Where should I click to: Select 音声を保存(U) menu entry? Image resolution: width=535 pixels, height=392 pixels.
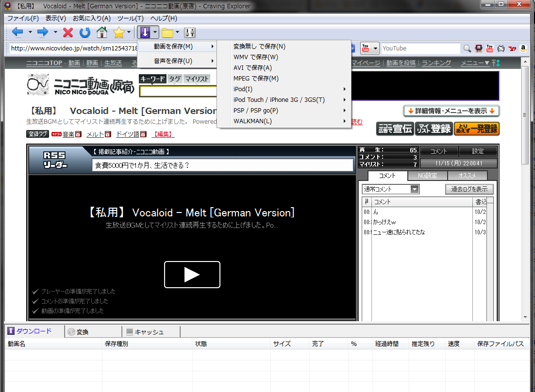click(177, 61)
